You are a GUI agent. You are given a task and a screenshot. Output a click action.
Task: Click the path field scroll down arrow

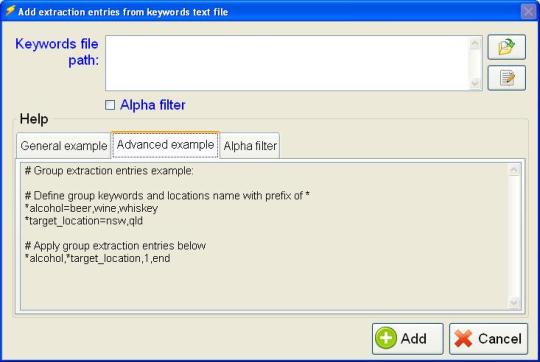pos(475,83)
